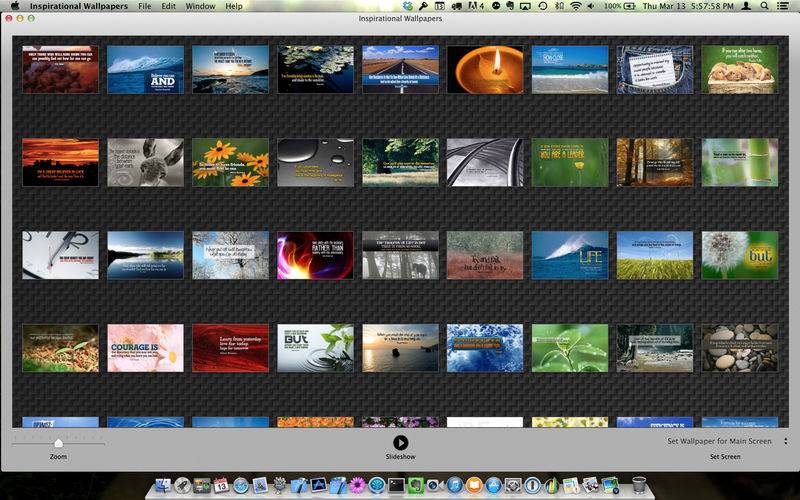This screenshot has height=500, width=800.
Task: Select the water droplets on grey wallpaper
Action: (315, 162)
